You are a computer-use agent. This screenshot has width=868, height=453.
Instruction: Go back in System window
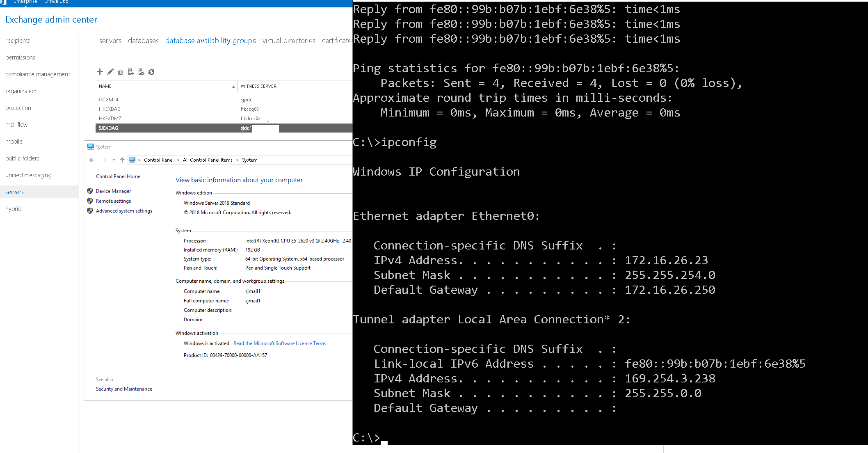(92, 160)
